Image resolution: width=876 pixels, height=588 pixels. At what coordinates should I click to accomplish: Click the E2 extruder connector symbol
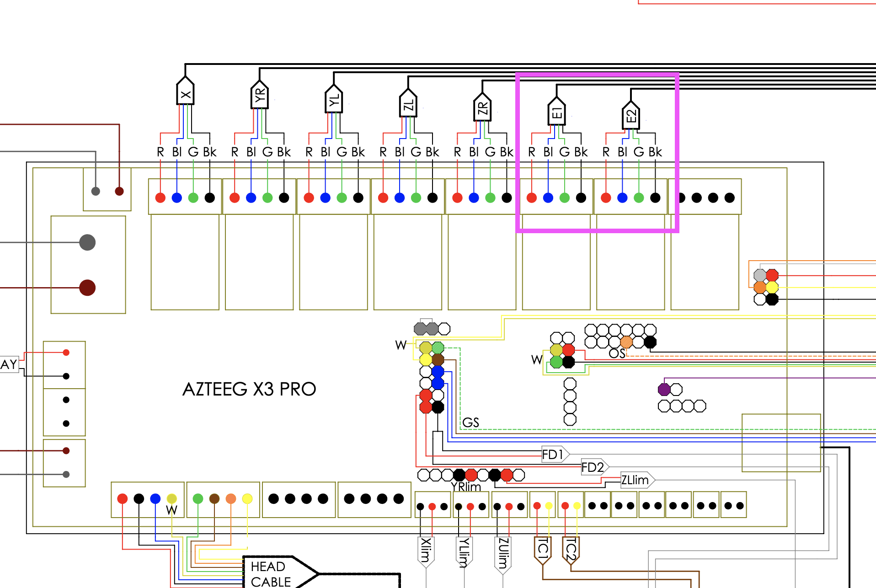point(631,116)
